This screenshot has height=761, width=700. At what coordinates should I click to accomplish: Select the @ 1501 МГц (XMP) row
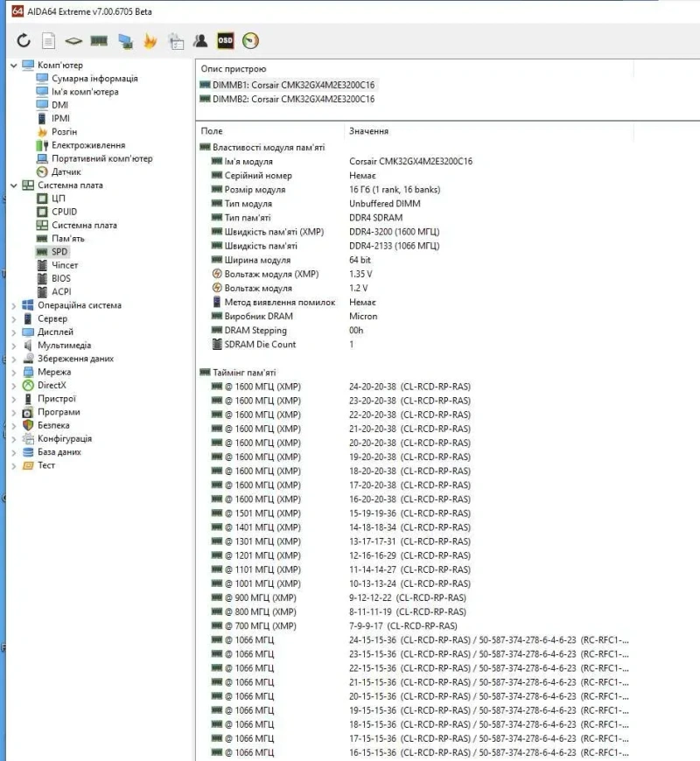[340, 513]
